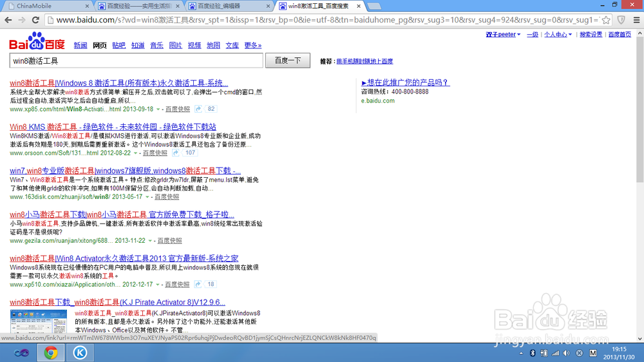This screenshot has width=644, height=362.
Task: Share xp510.com result via share icon
Action: tap(198, 284)
